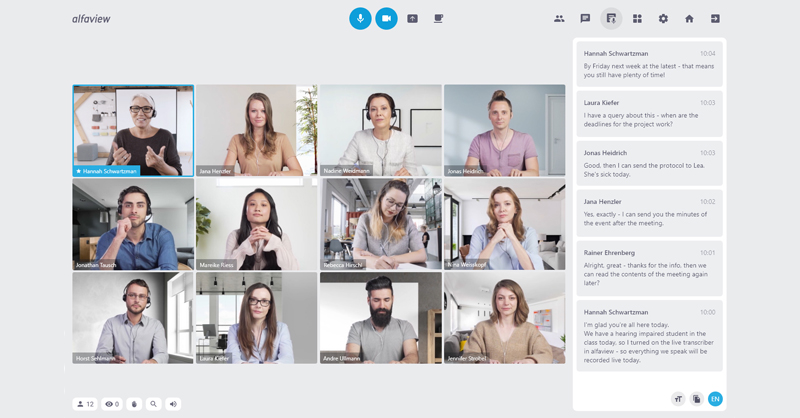Screen dimensions: 800x418
Task: Copy the transcript content
Action: click(x=696, y=398)
